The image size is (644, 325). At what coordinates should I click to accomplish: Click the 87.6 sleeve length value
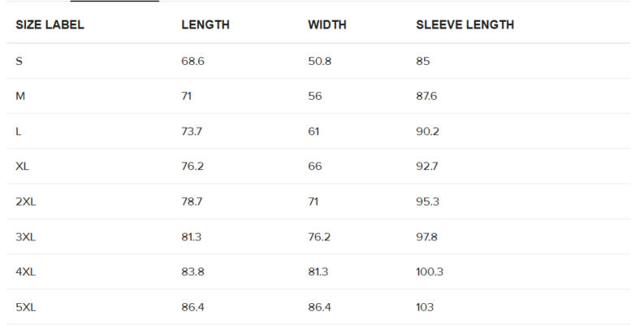[x=426, y=96]
